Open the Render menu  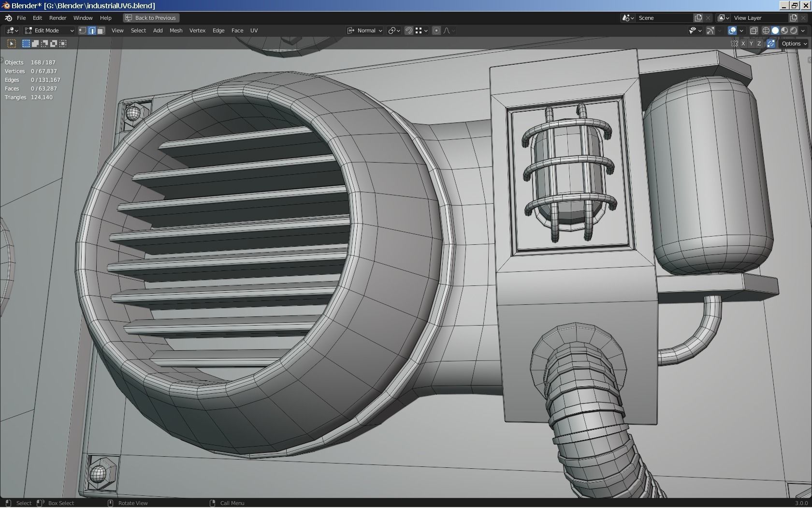tap(58, 18)
